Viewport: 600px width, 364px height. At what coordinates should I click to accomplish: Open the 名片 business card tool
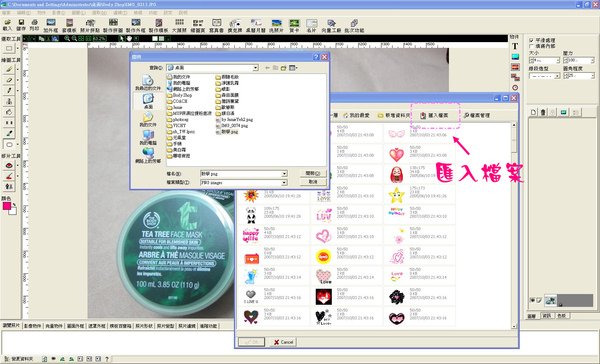pyautogui.click(x=312, y=25)
